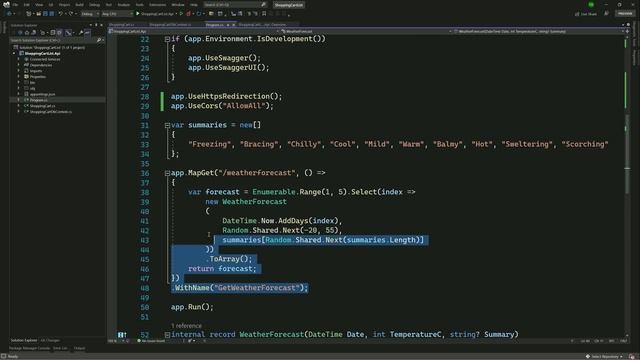
Task: Switch to the Git Changes panel tab
Action: tap(50, 340)
